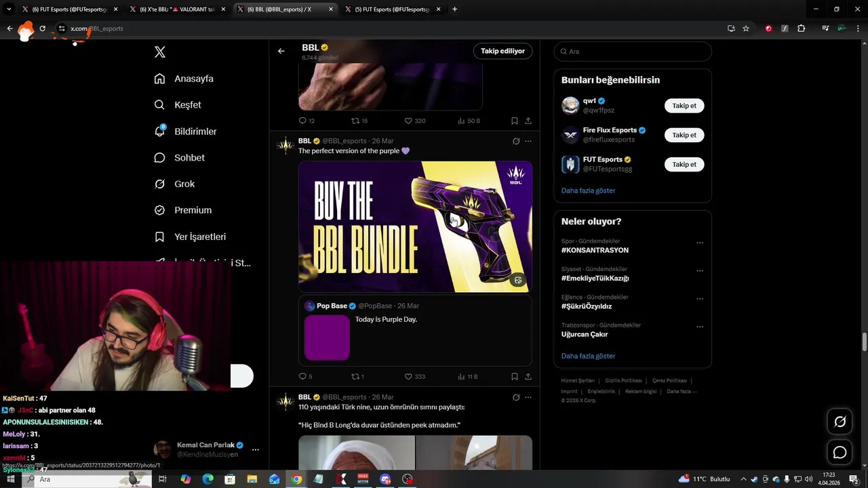Open Premium page
Viewport: 868px width, 488px height.
182,210
